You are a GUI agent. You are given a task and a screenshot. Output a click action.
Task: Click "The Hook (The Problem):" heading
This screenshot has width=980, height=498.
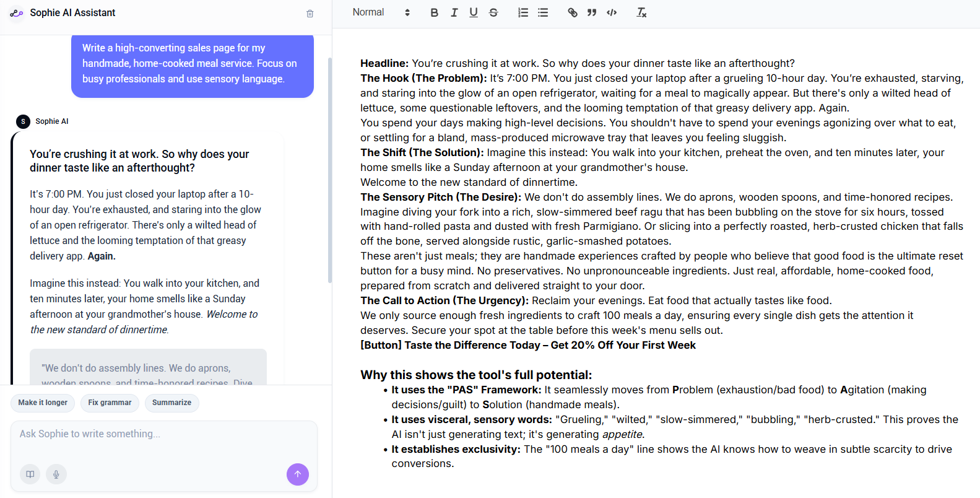[423, 78]
